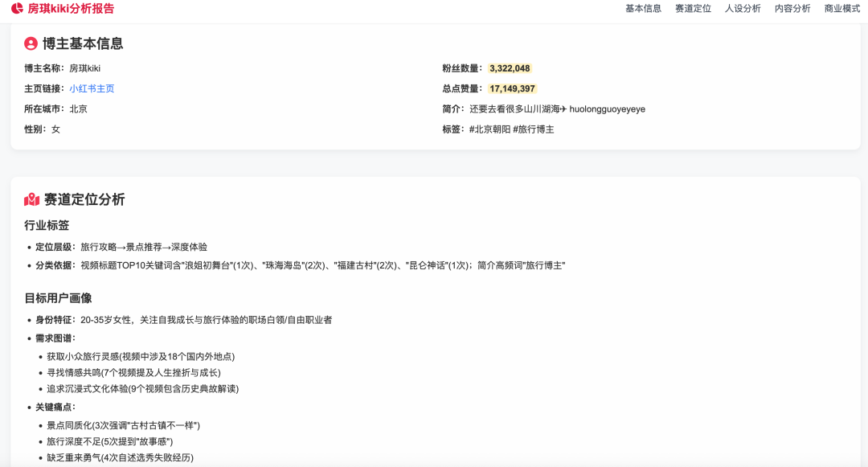Click the 赛道定位分析 heading
Image resolution: width=868 pixels, height=467 pixels.
84,200
